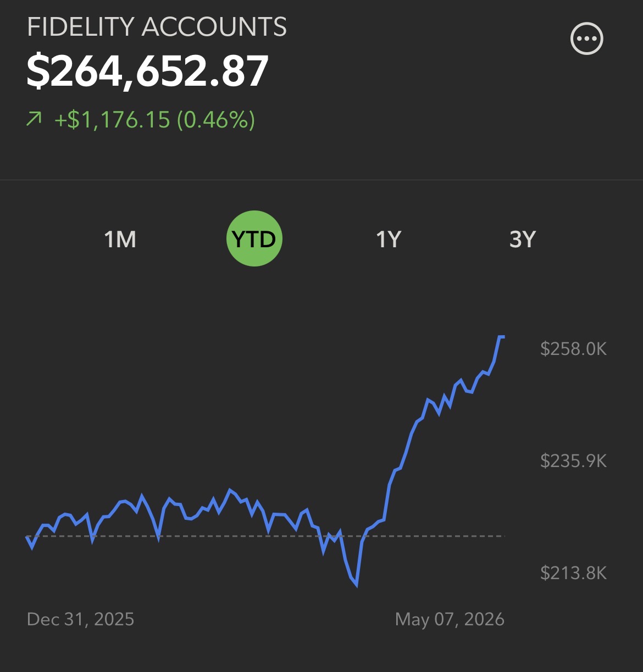Screen dimensions: 643x672
Task: Tap the divider line below the header
Action: pos(321,180)
